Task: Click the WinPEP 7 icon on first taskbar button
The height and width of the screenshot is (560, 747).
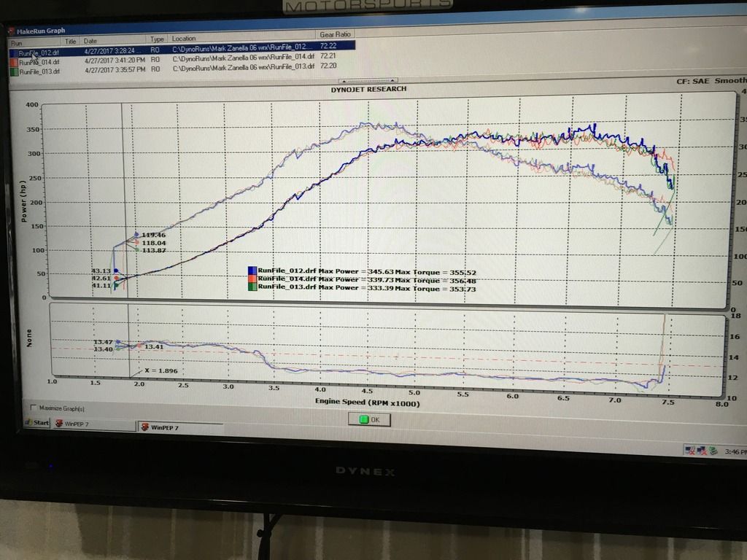Action: point(59,423)
